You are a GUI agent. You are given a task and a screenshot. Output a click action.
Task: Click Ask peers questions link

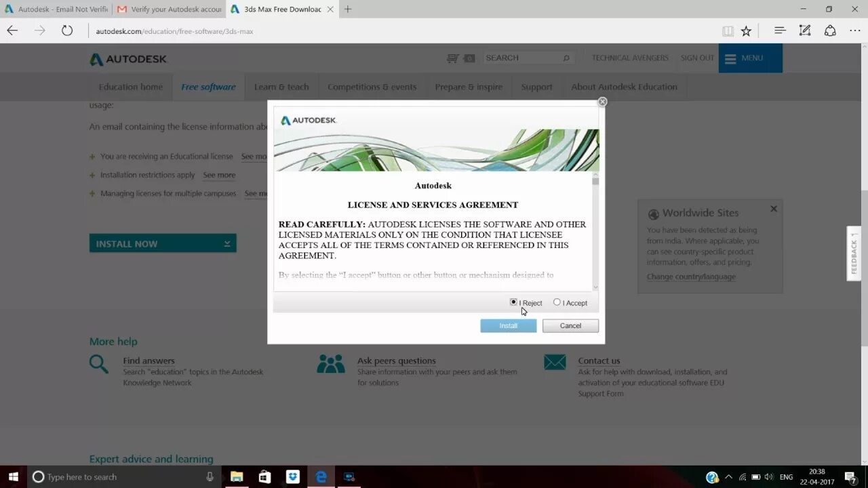[396, 361]
